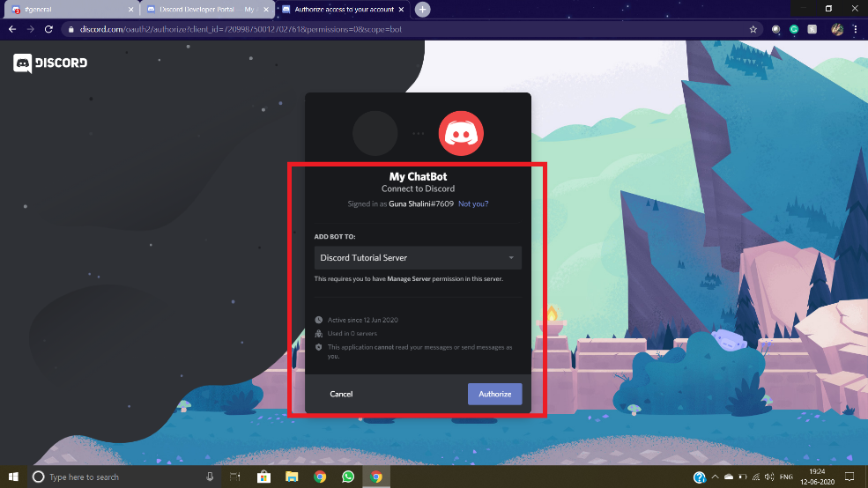868x488 pixels.
Task: Click the microphone in taskbar search
Action: (210, 477)
